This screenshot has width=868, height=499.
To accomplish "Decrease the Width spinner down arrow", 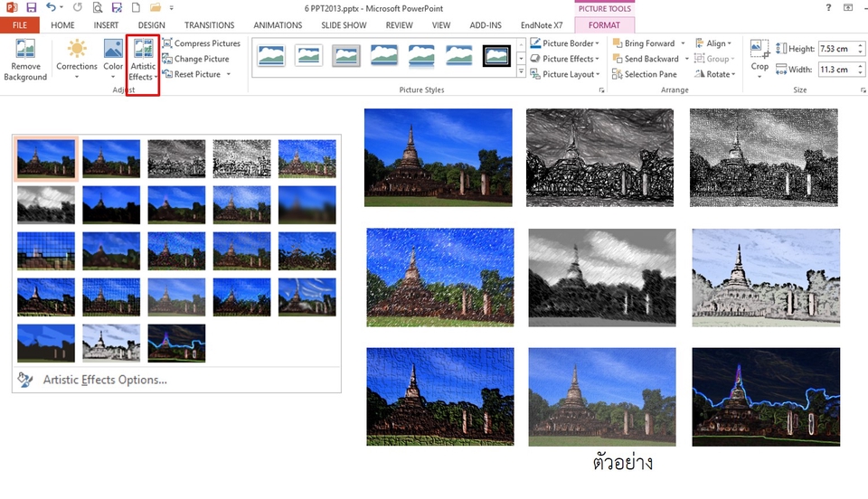I will point(860,73).
